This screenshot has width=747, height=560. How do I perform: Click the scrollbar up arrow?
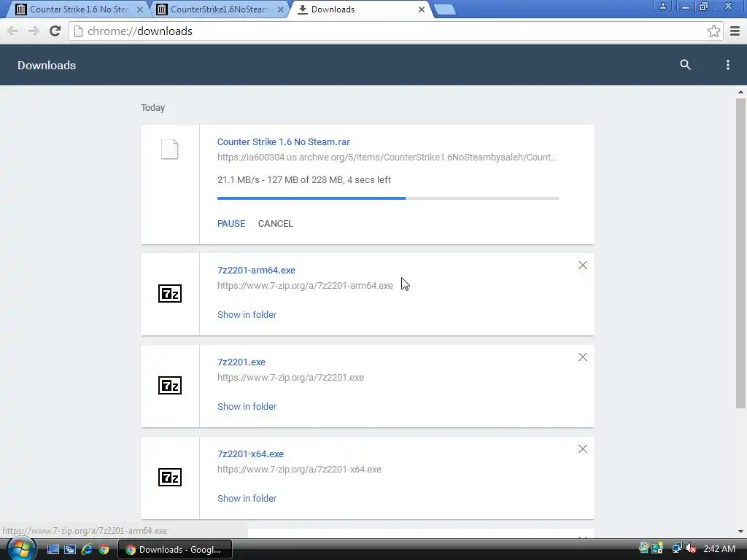(740, 92)
